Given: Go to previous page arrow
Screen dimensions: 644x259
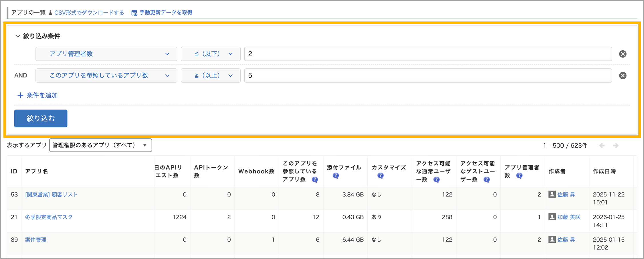Looking at the screenshot, I should [602, 146].
